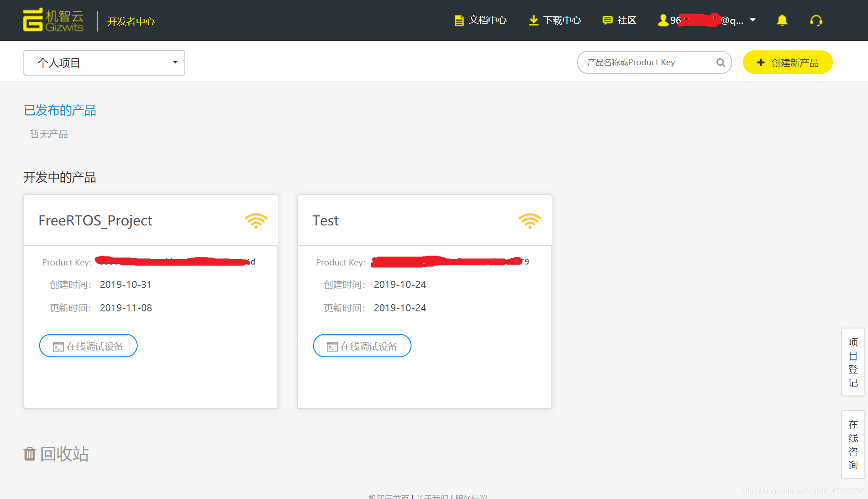Open the 个人项目 project dropdown

104,63
